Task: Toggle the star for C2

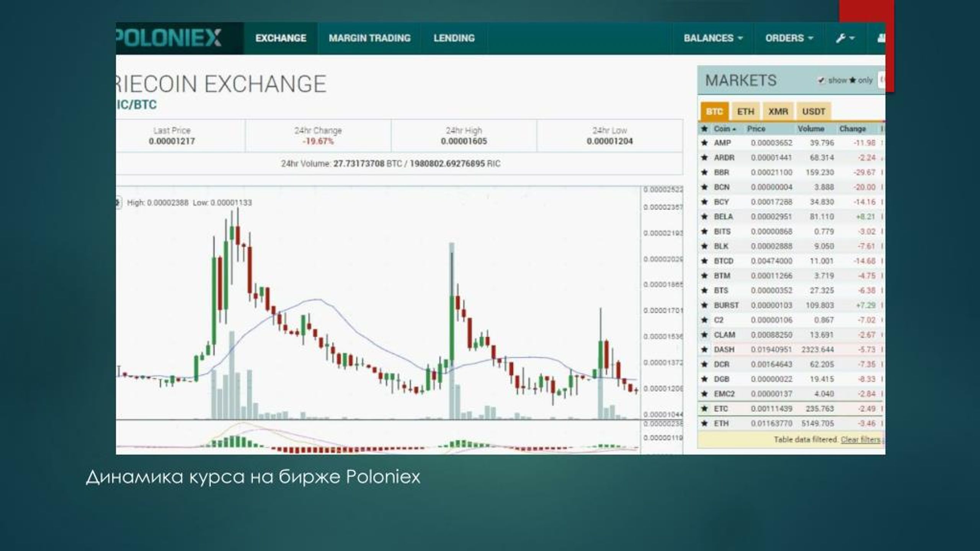Action: pos(704,320)
